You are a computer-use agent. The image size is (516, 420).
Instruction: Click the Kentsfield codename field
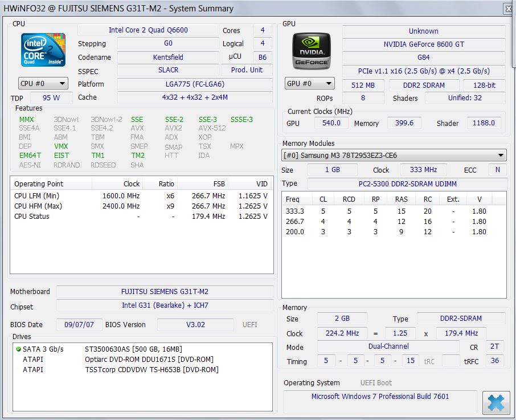[x=168, y=57]
